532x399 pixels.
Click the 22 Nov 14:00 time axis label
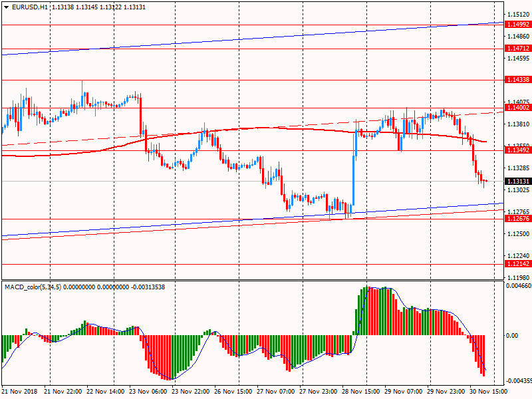(106, 391)
